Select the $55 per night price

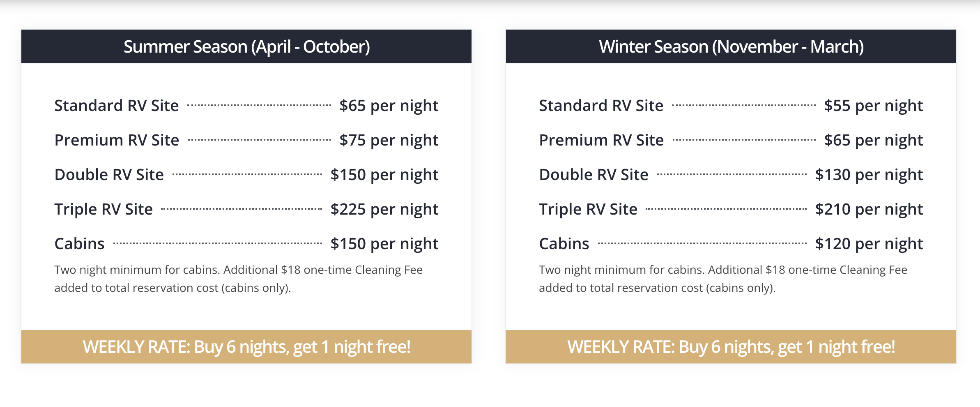[x=874, y=106]
